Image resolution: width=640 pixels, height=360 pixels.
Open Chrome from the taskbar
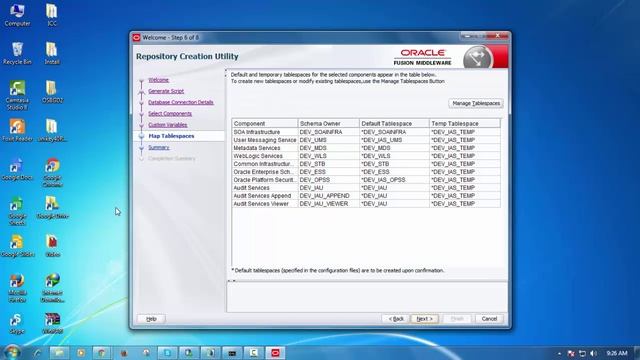click(102, 353)
